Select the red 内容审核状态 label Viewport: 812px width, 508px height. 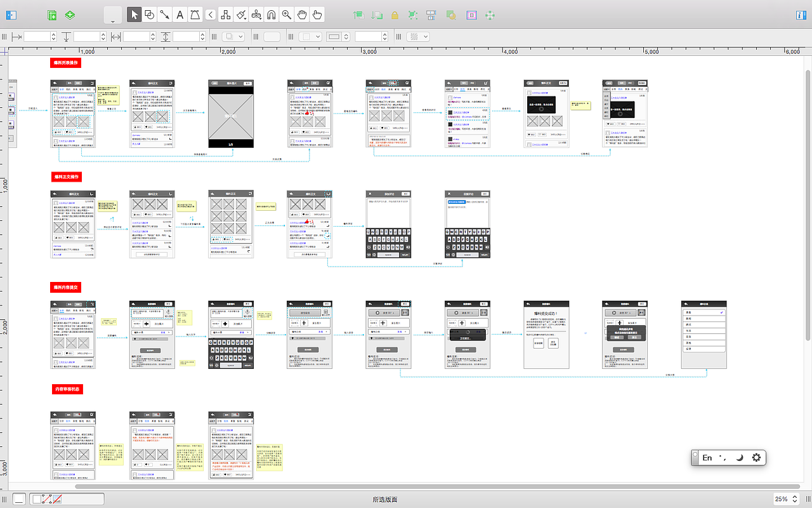tap(67, 389)
